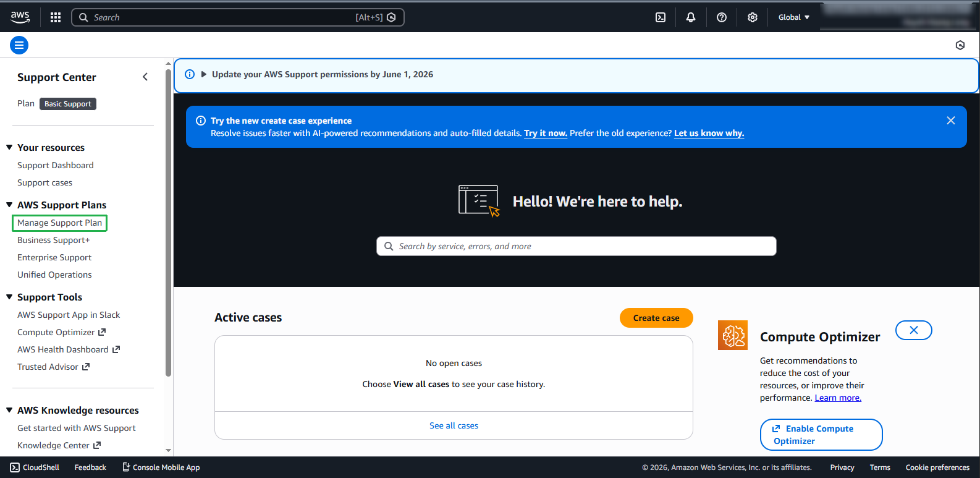The height and width of the screenshot is (478, 980).
Task: Collapse Your resources section
Action: [x=9, y=147]
